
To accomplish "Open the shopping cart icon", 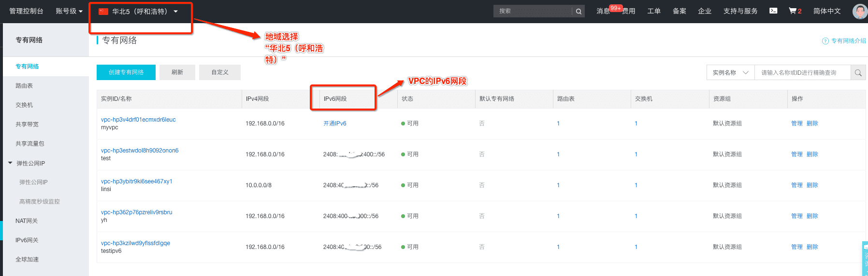I will point(793,11).
